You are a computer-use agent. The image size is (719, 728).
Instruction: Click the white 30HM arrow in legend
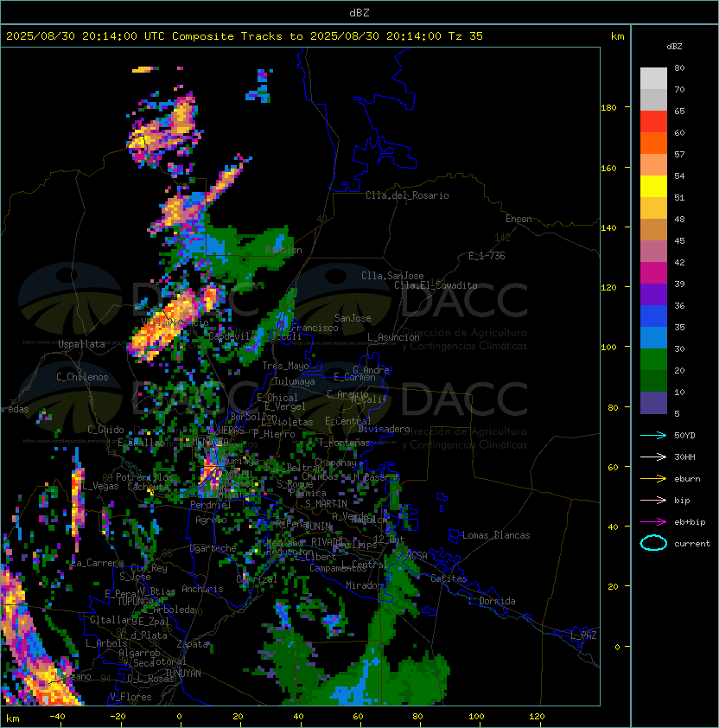pos(653,457)
